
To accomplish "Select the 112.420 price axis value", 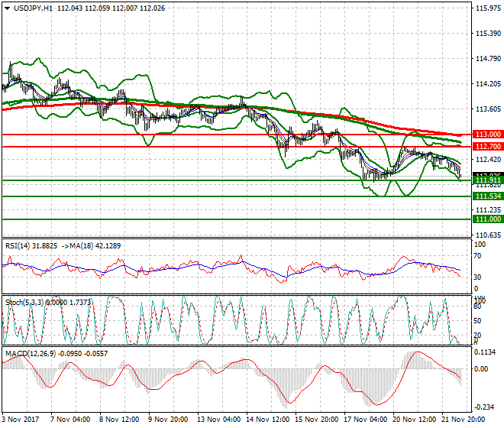I will (488, 160).
